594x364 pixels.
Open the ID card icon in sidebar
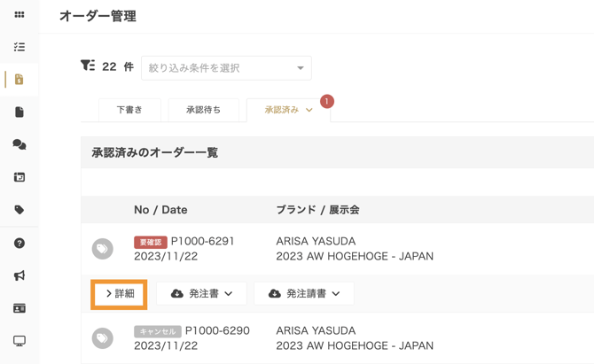click(20, 308)
